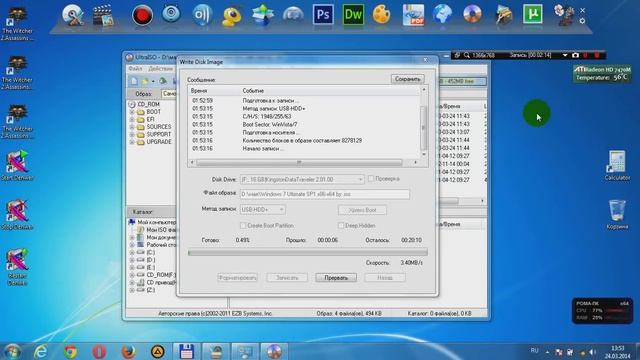
Task: Click the RU language indicator in the tray
Action: 534,350
